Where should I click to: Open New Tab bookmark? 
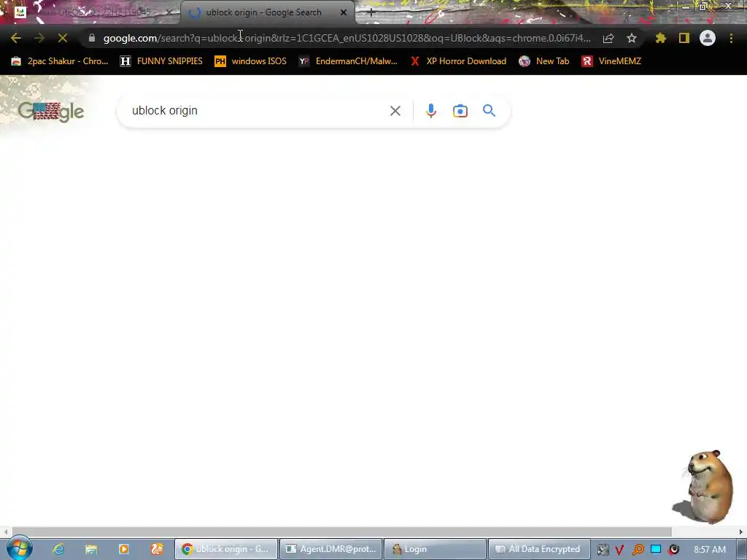[544, 61]
